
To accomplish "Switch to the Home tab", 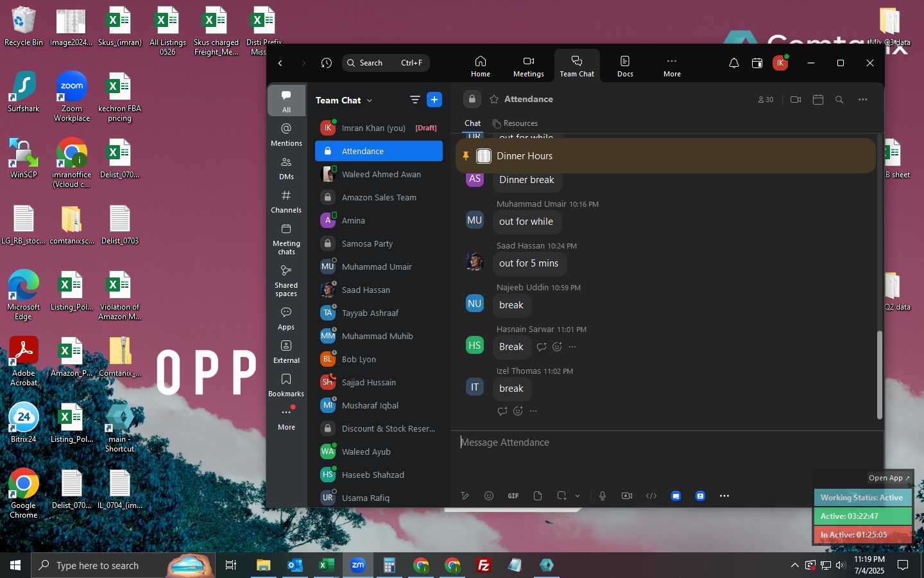I will pyautogui.click(x=481, y=66).
